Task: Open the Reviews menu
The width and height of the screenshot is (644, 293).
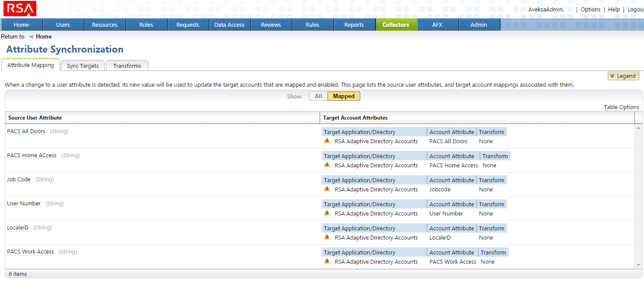Action: click(x=271, y=25)
